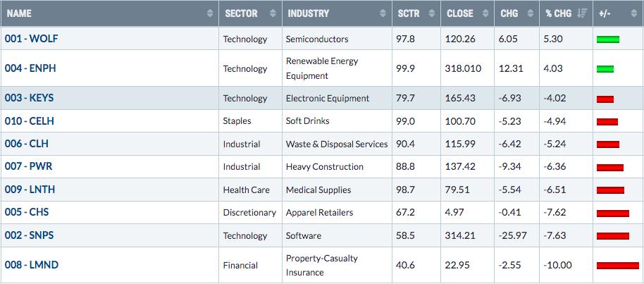Toggle descending sort icon on % CHG column

click(583, 13)
